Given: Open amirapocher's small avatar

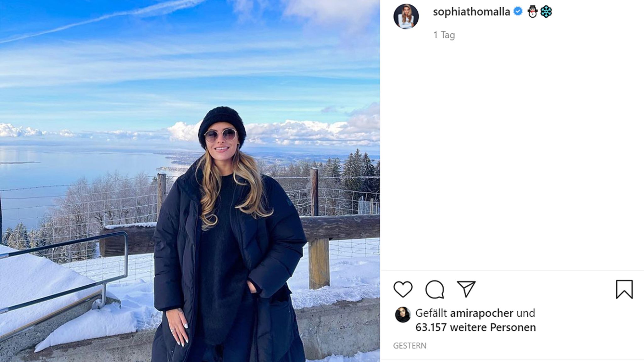Looking at the screenshot, I should pyautogui.click(x=402, y=315).
